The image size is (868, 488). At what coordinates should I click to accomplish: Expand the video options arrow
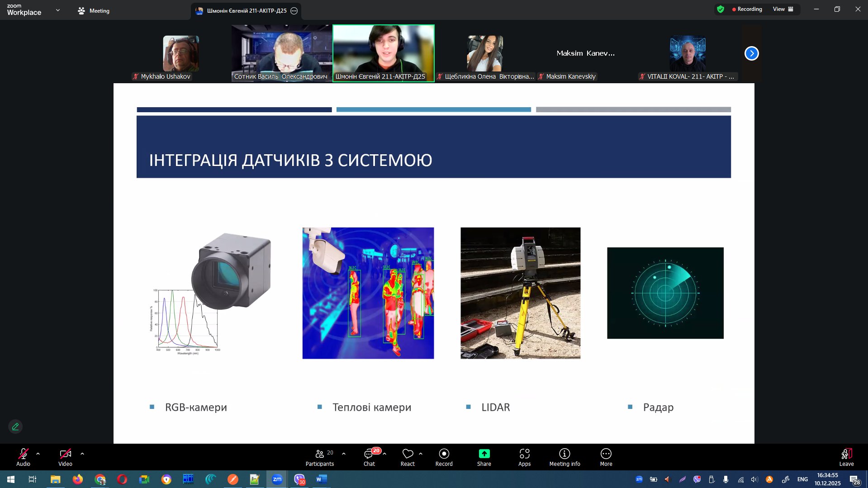click(x=82, y=454)
